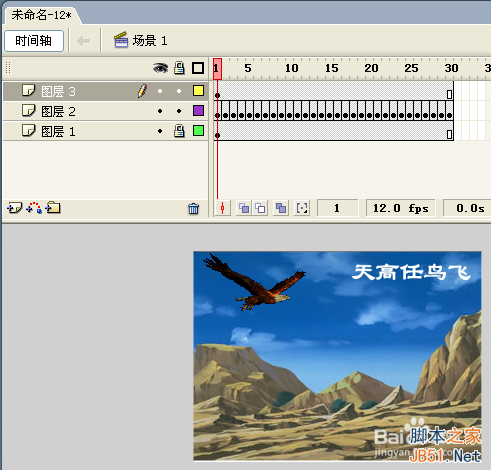Click the trash can to delete layer
Image resolution: width=491 pixels, height=470 pixels.
[193, 209]
